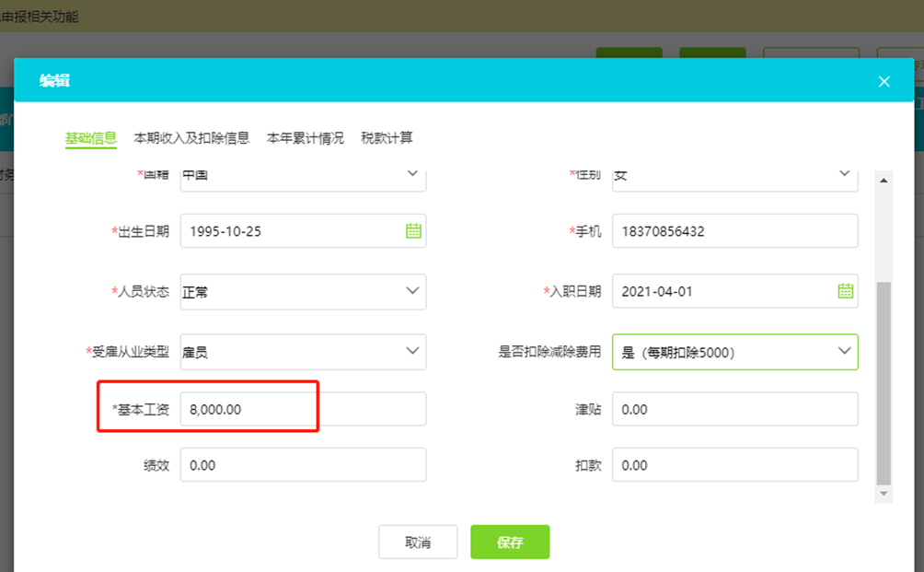Select the 基础信息 tab
The height and width of the screenshot is (572, 924).
[x=91, y=138]
